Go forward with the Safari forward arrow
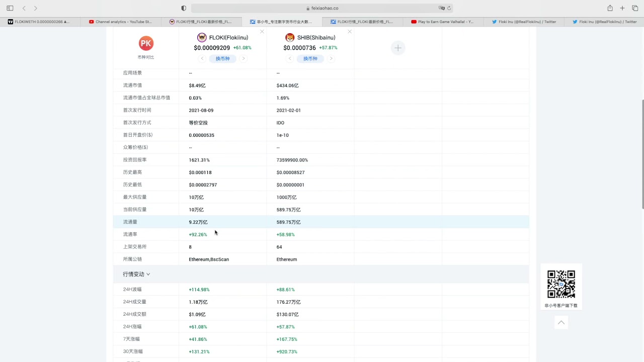 35,8
